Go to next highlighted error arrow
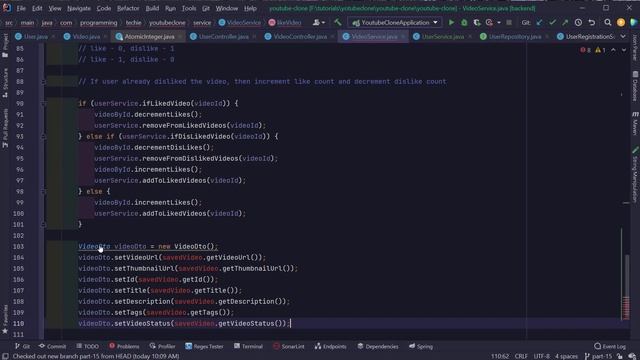640x360 pixels. pos(624,50)
